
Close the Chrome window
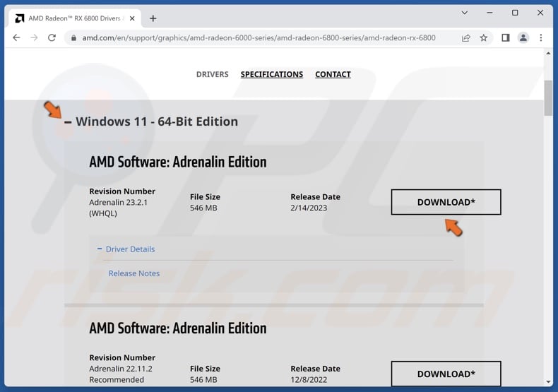(x=540, y=13)
